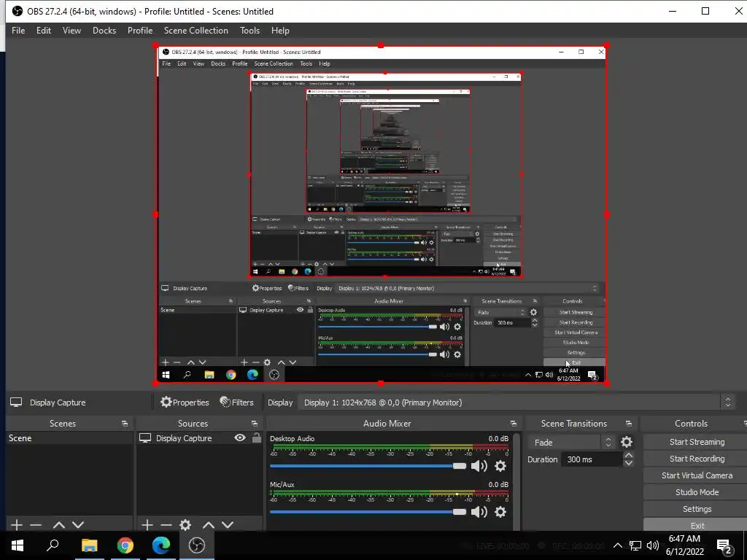
Task: Open the File menu
Action: coord(18,31)
